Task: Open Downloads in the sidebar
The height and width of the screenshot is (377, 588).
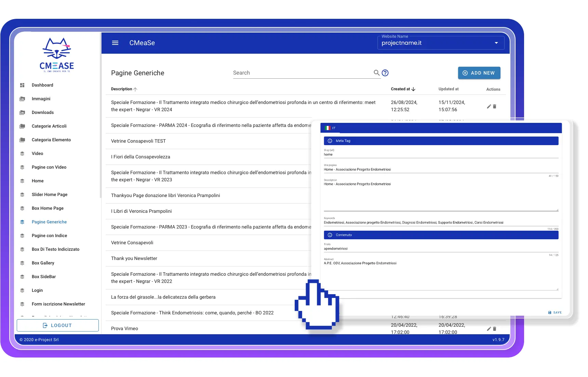Action: (43, 113)
